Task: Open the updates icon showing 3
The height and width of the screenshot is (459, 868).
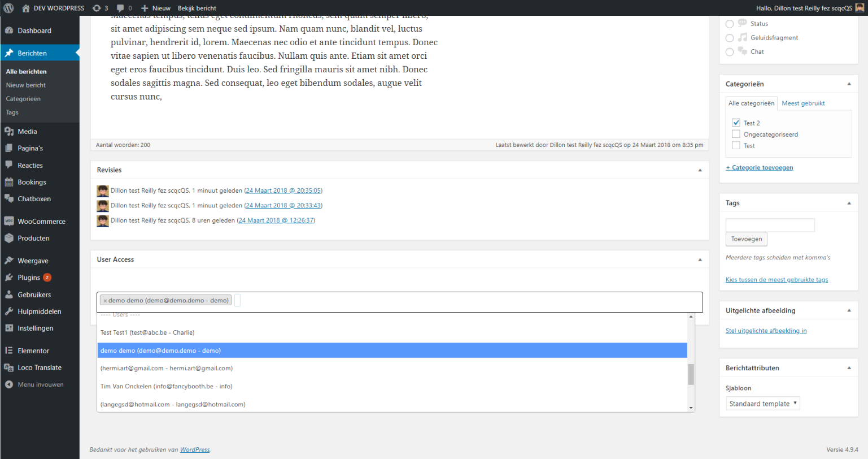Action: tap(97, 8)
